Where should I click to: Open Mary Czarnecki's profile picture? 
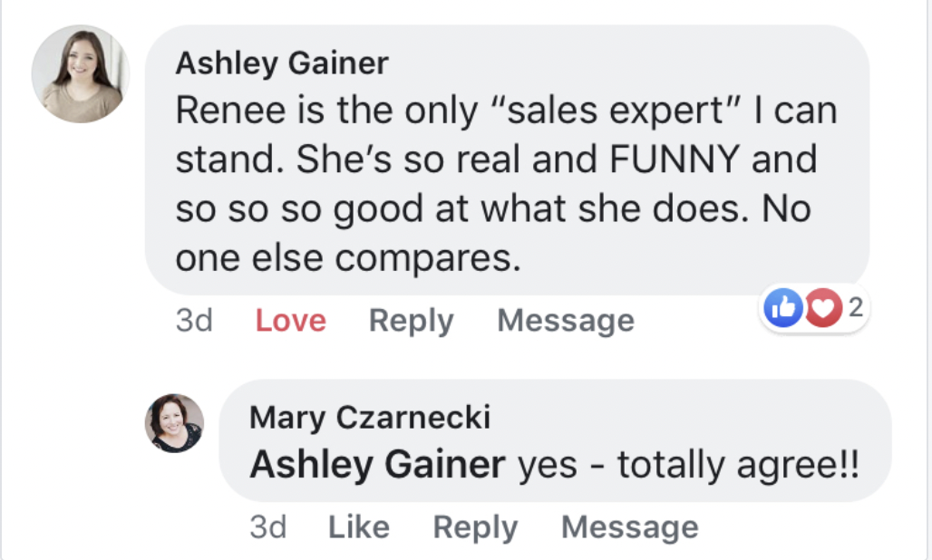[175, 423]
